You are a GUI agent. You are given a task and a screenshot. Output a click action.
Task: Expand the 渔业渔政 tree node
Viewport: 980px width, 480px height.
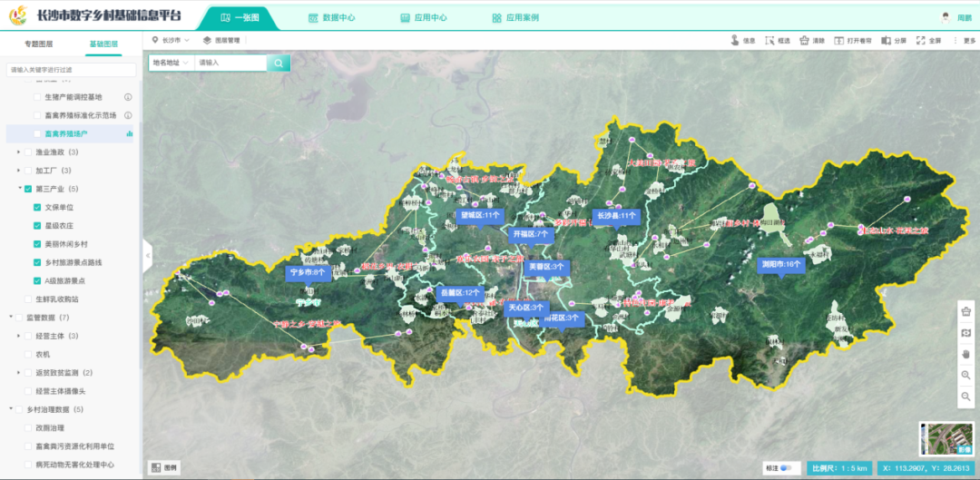pyautogui.click(x=18, y=152)
